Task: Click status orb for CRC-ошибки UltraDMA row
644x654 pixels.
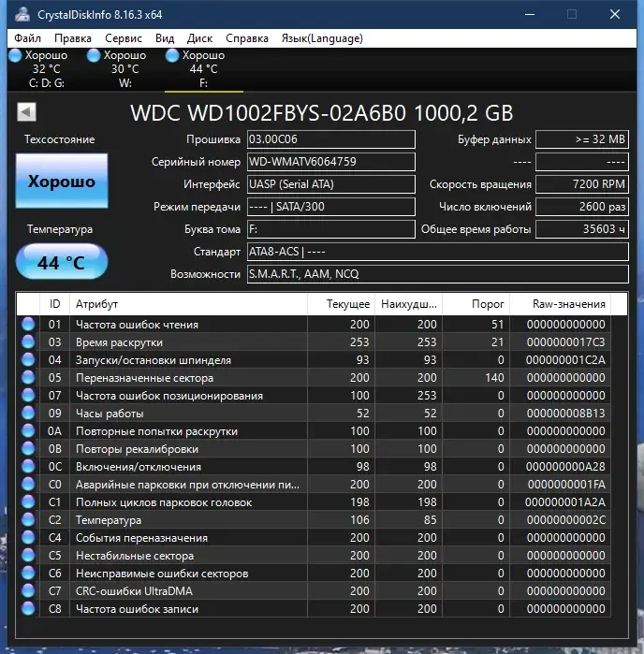Action: [x=28, y=591]
